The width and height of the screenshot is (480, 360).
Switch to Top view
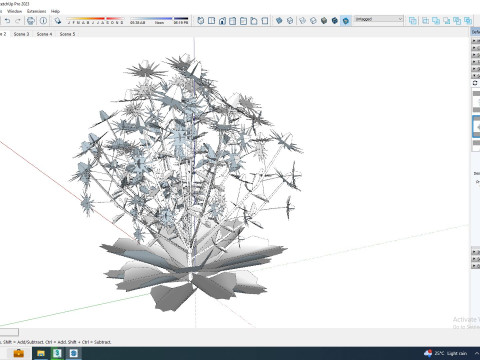[211, 21]
